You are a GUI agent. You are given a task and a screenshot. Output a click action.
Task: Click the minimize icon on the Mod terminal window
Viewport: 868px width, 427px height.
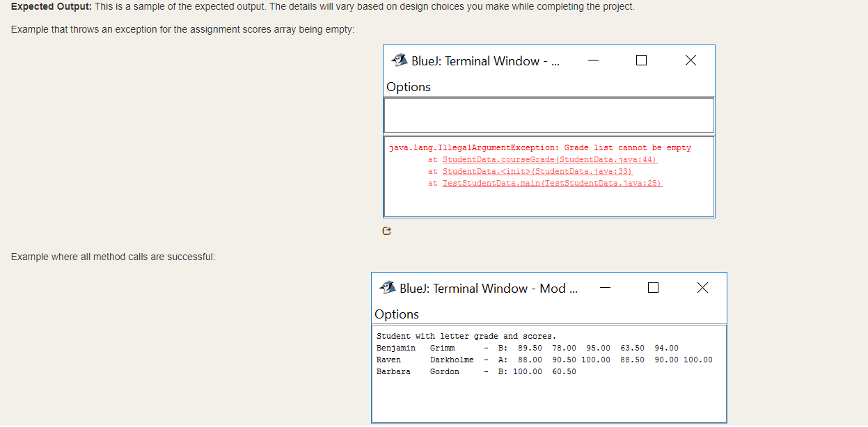pos(605,287)
